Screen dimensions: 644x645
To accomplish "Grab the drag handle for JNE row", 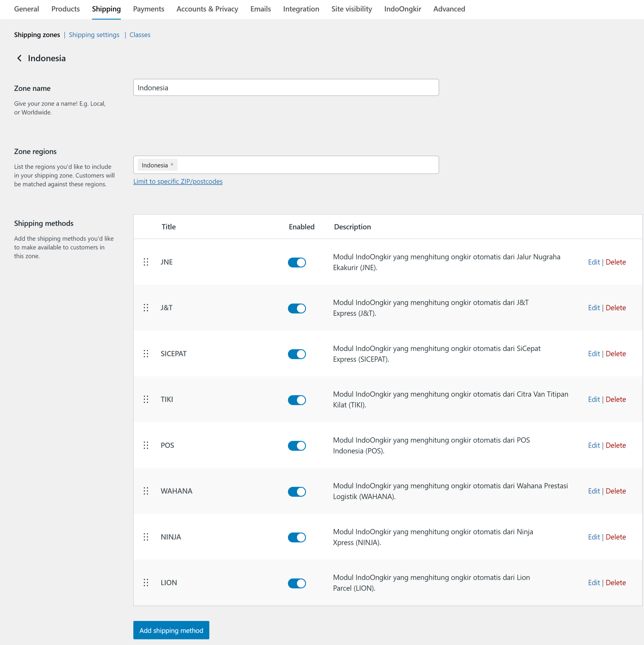I will coord(146,262).
